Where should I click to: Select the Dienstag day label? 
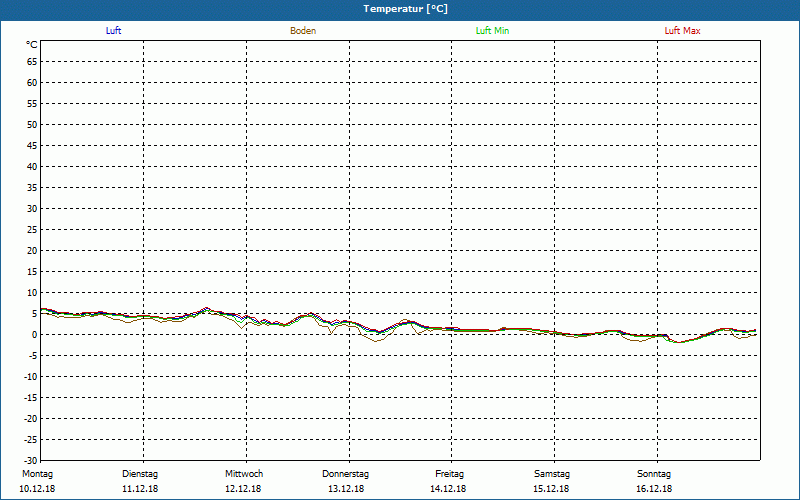tap(140, 474)
